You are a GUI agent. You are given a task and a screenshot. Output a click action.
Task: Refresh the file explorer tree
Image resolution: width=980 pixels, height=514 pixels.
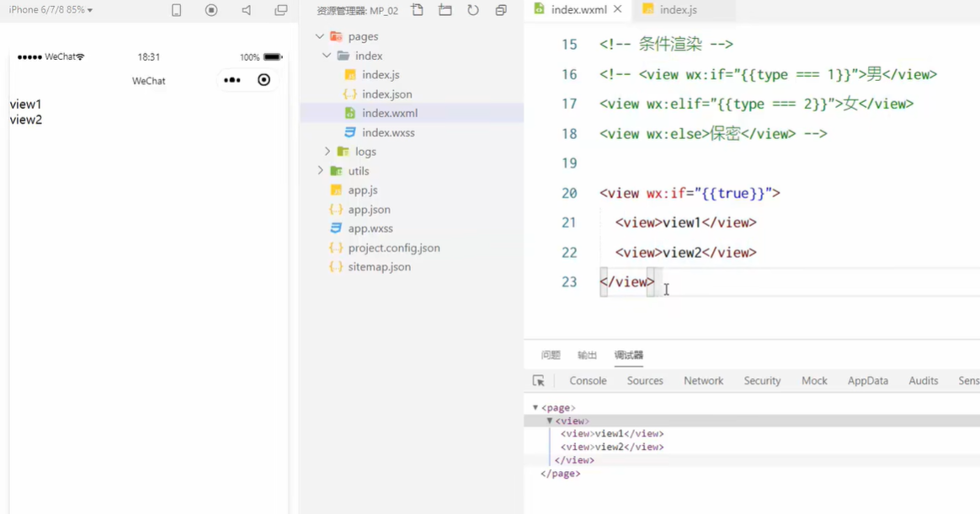(473, 10)
